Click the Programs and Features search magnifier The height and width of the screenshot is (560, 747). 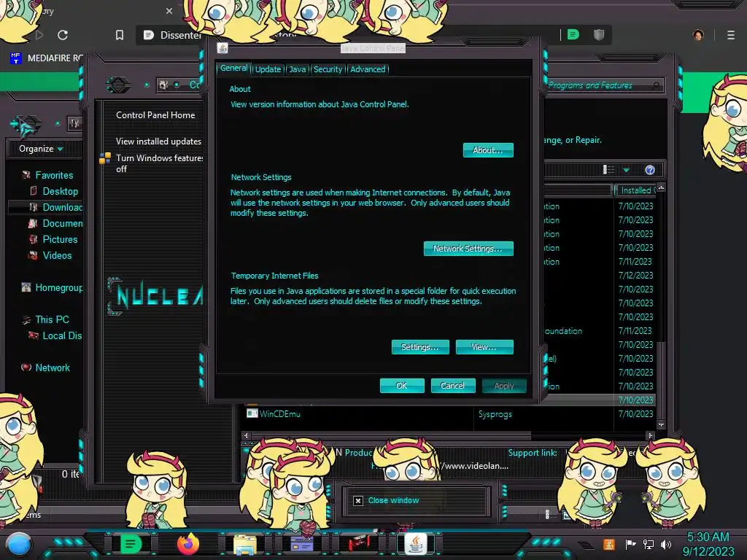(x=656, y=85)
